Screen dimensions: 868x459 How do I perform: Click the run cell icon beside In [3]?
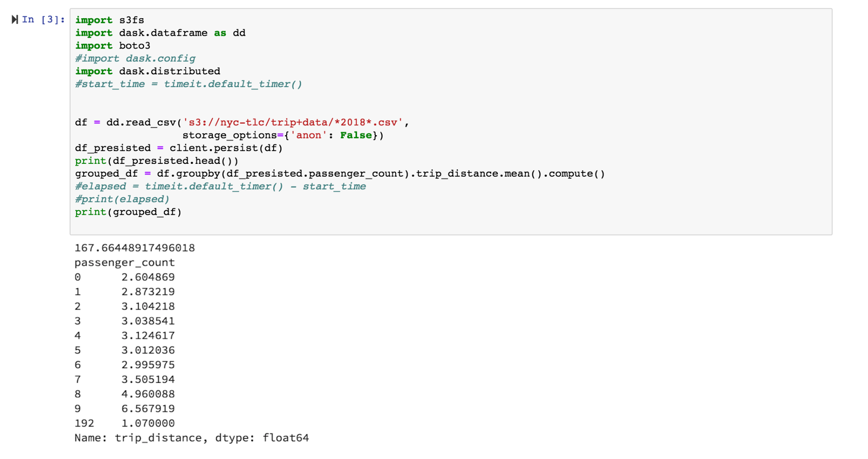click(15, 19)
